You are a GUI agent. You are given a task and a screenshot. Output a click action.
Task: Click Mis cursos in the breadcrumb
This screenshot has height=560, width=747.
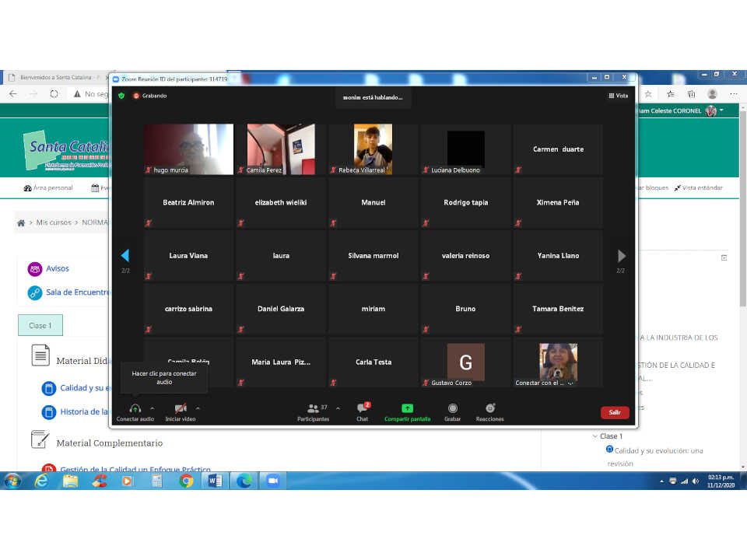click(x=54, y=222)
